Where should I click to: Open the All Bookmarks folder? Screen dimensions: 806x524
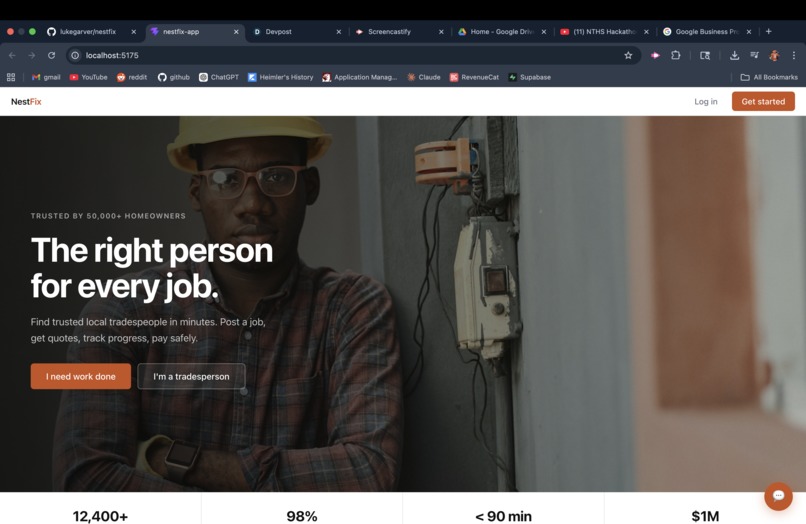(769, 77)
